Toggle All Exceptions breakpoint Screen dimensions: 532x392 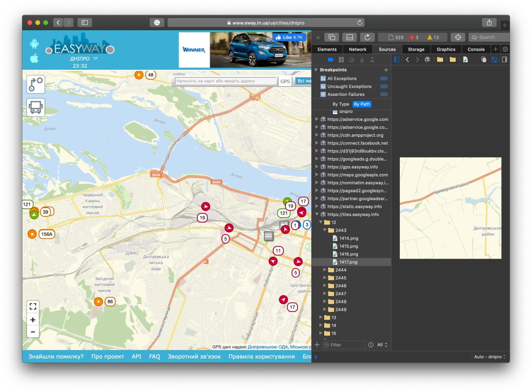(x=384, y=78)
